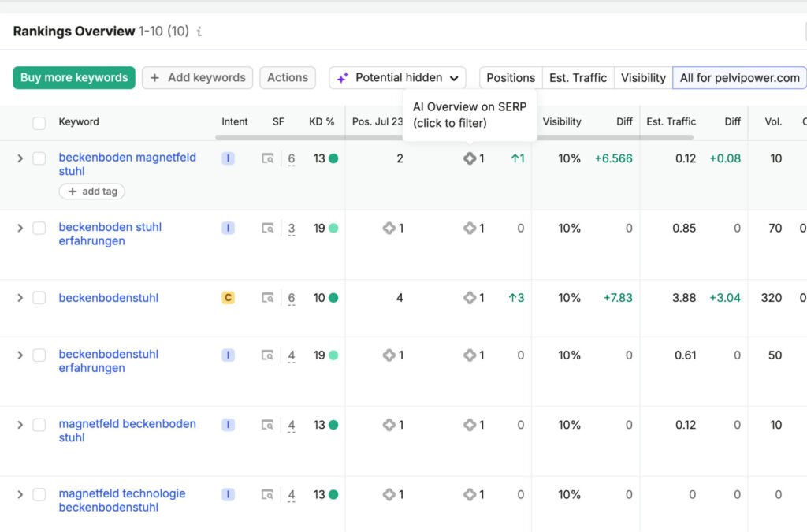Click Jul 23 AI Overview icon for beckenbodenstuhl erfahrungen

(389, 355)
